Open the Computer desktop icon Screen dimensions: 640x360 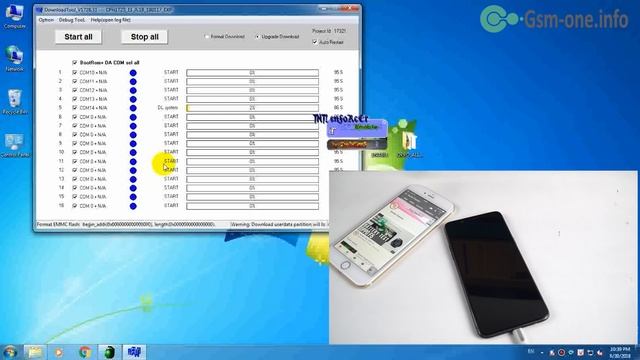14,16
